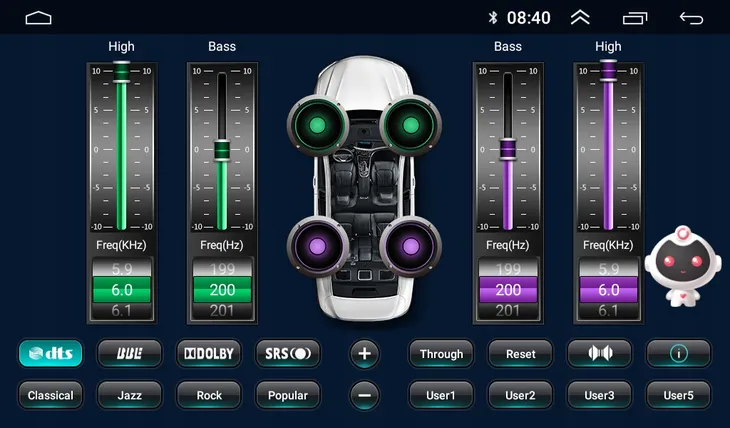
Task: Tap the robot assistant mascot
Action: point(683,266)
